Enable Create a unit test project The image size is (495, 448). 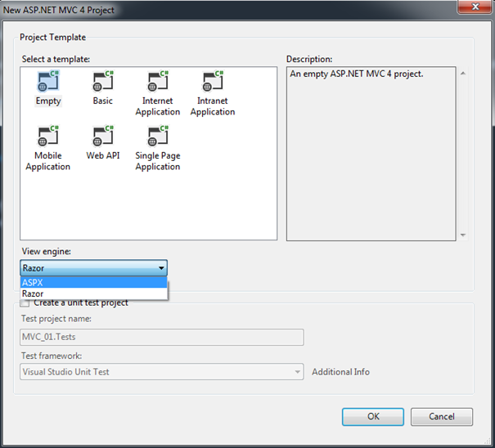click(25, 303)
